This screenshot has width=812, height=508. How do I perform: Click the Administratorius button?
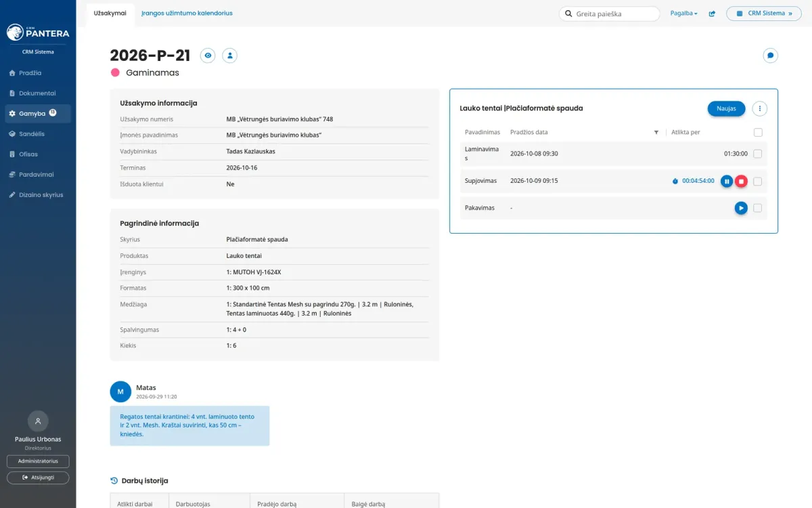pyautogui.click(x=38, y=461)
